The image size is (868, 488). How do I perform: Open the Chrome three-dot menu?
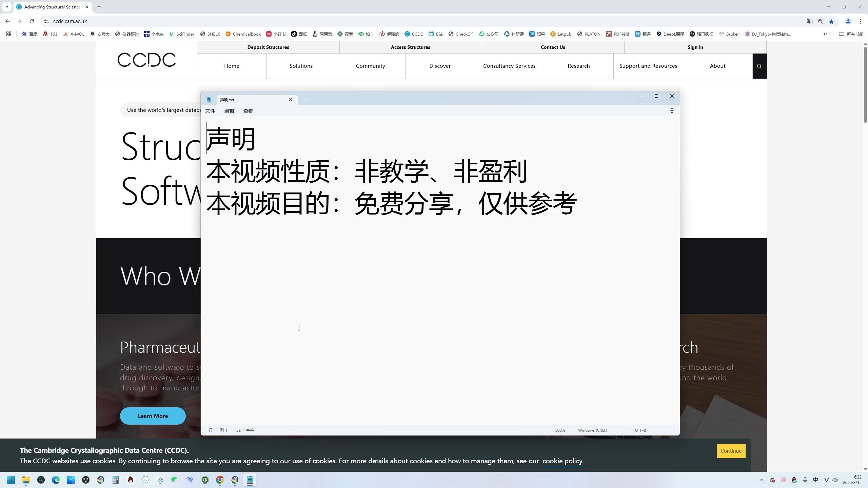click(861, 21)
